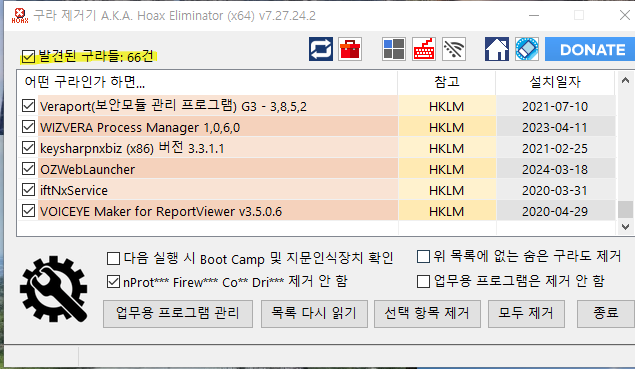This screenshot has width=635, height=369.
Task: Sort by the 참고 column header
Action: [x=447, y=82]
